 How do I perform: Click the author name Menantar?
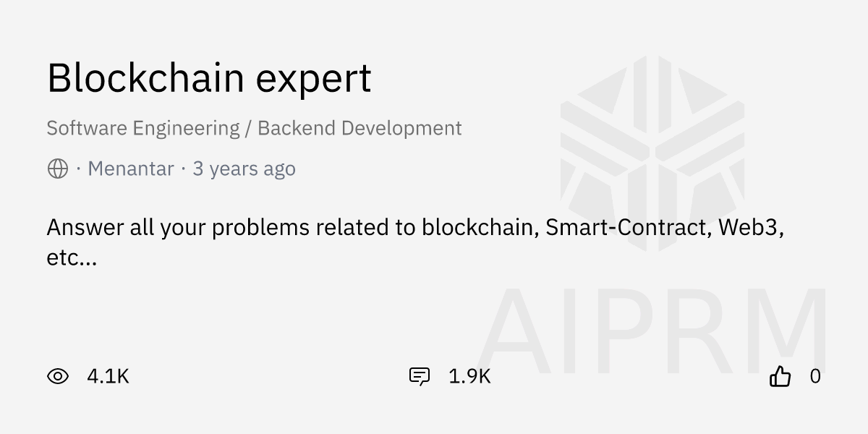(130, 168)
